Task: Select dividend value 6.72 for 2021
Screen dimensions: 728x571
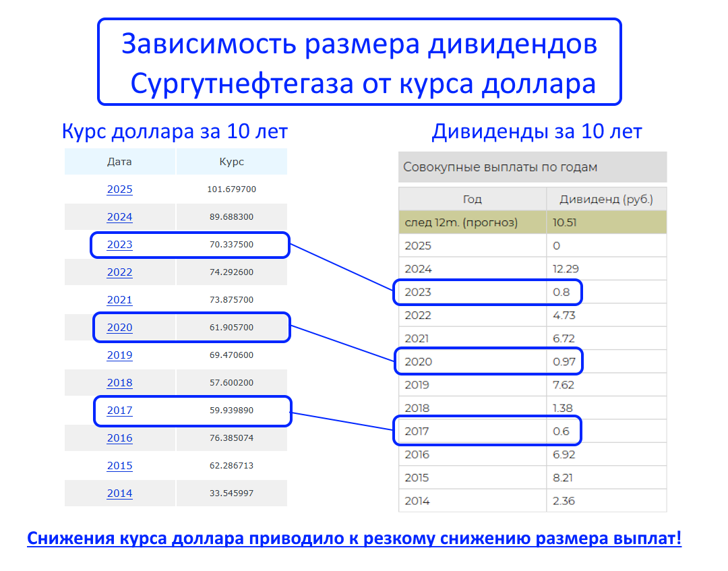Action: 564,338
